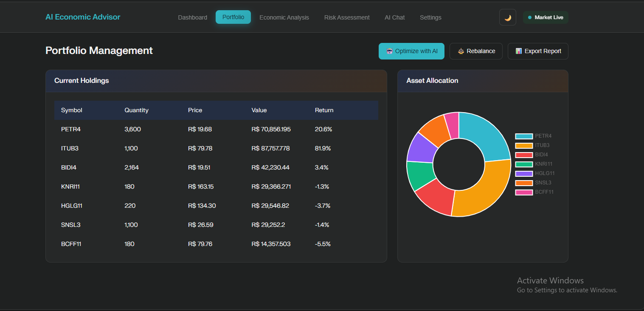Click the R$ 26.59 price

point(200,225)
